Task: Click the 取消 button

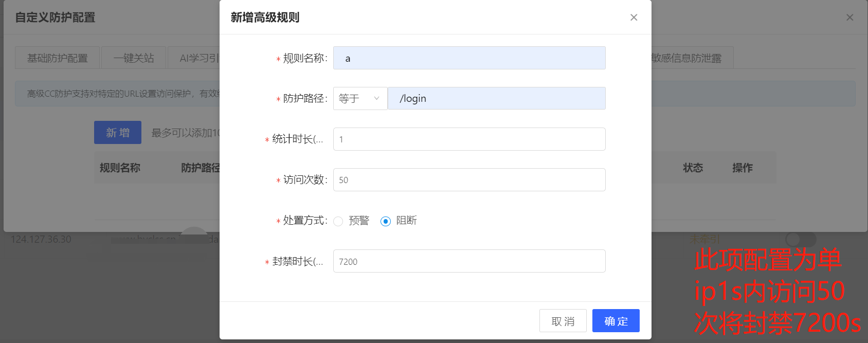Action: coord(563,321)
